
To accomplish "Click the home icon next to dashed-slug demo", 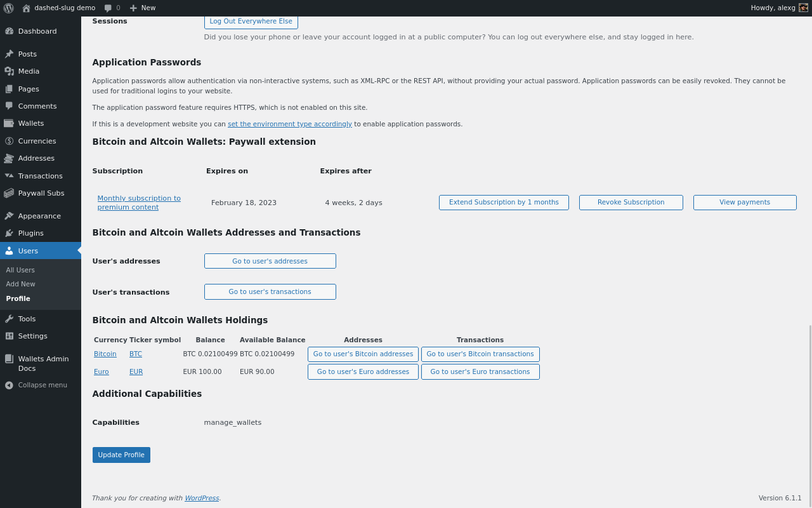I will click(x=26, y=8).
